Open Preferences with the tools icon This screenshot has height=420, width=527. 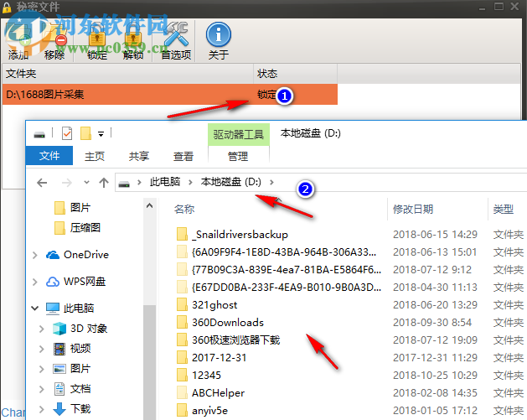176,36
